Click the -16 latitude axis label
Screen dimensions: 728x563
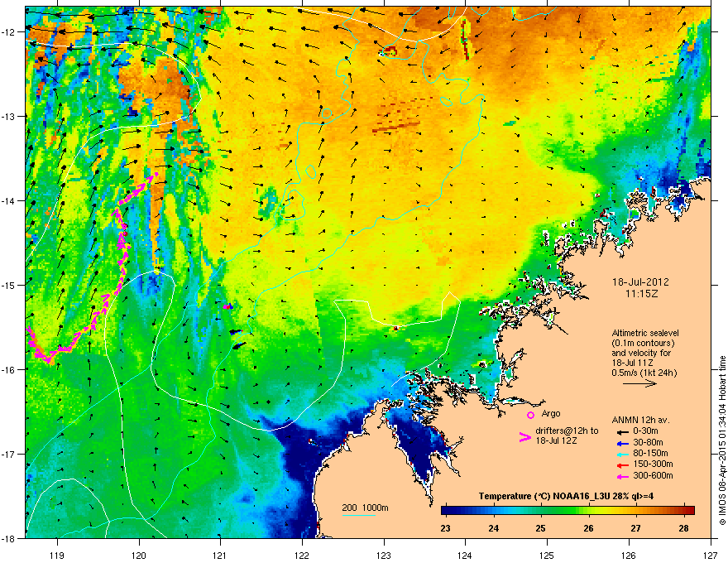point(8,370)
